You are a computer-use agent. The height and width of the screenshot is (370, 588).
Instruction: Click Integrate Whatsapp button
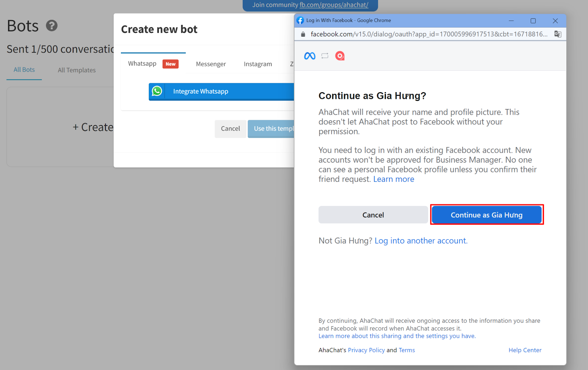221,91
